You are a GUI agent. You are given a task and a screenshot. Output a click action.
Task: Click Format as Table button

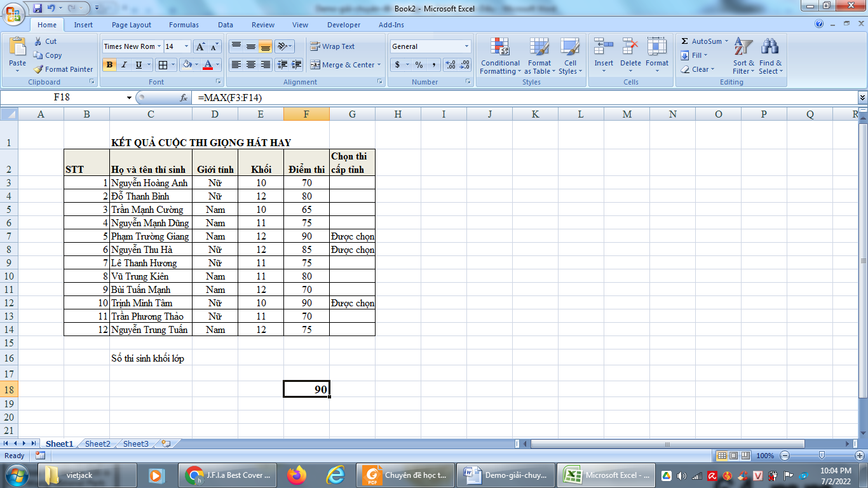539,56
